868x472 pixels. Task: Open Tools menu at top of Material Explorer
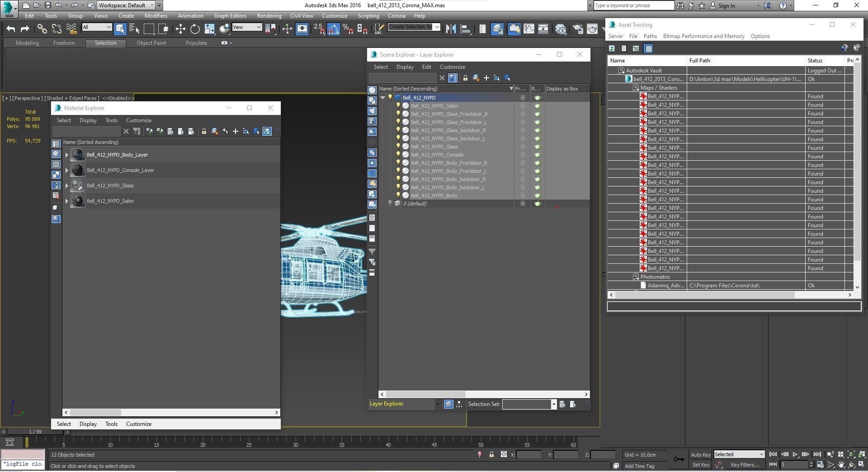click(111, 120)
